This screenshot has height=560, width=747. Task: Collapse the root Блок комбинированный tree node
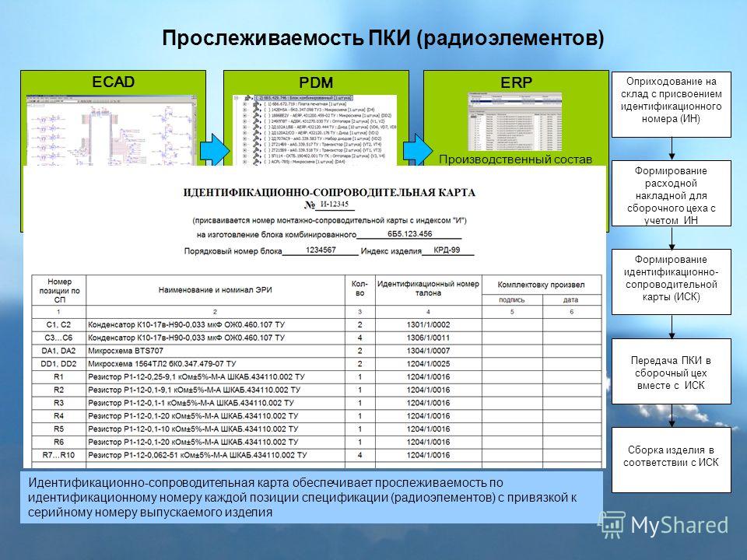pos(237,98)
